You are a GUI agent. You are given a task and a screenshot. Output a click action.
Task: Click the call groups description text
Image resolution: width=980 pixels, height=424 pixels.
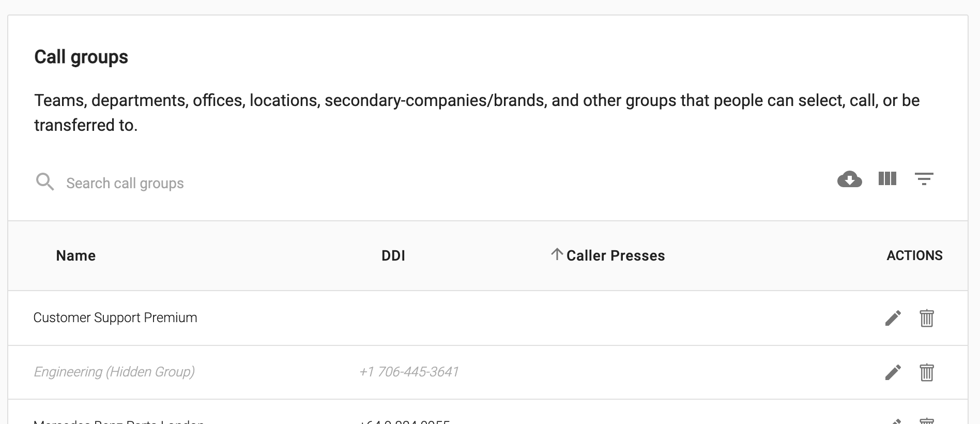[477, 112]
